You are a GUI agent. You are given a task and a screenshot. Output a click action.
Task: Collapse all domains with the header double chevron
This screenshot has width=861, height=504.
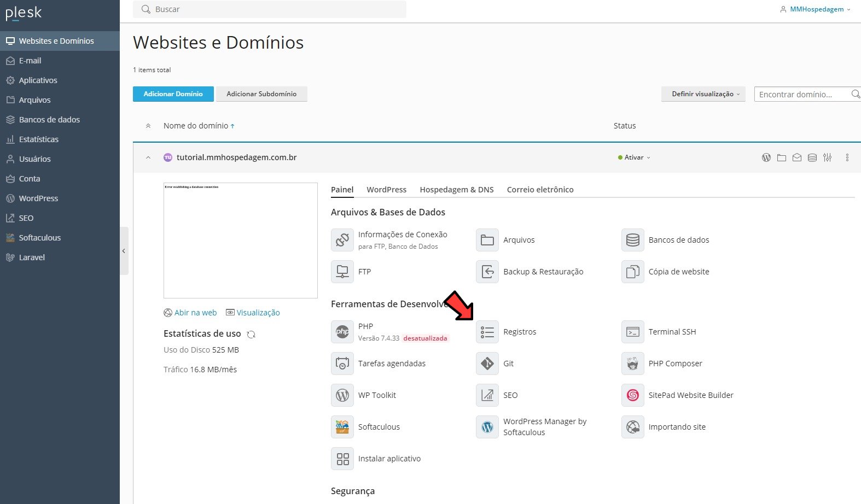148,126
